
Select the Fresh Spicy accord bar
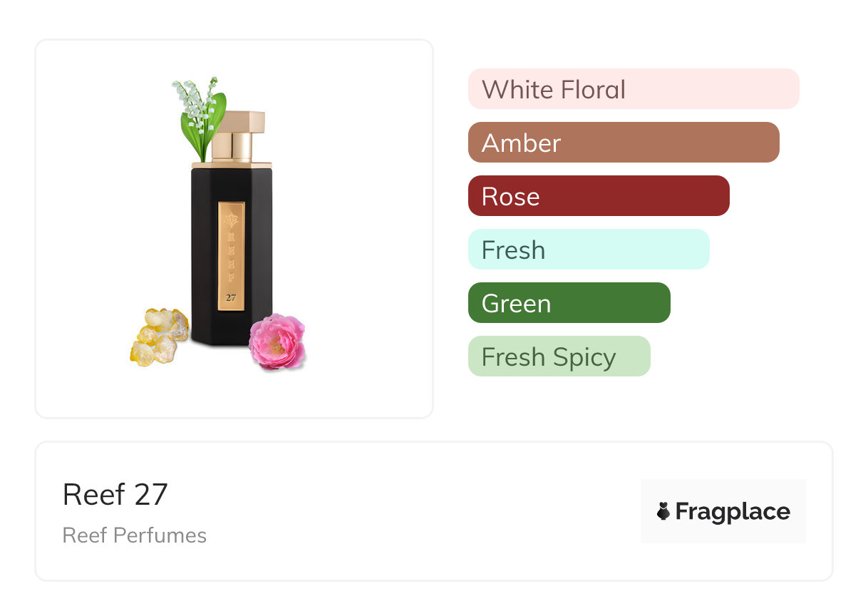click(x=559, y=356)
